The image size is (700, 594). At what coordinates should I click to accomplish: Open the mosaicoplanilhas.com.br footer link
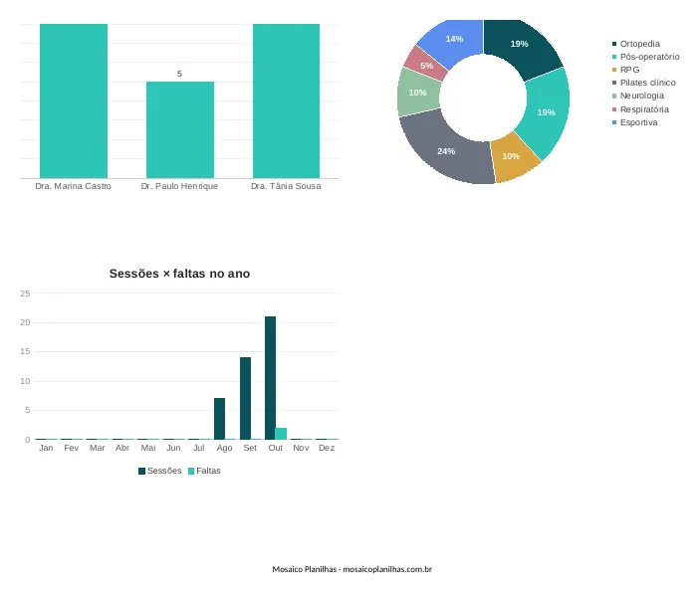387,569
